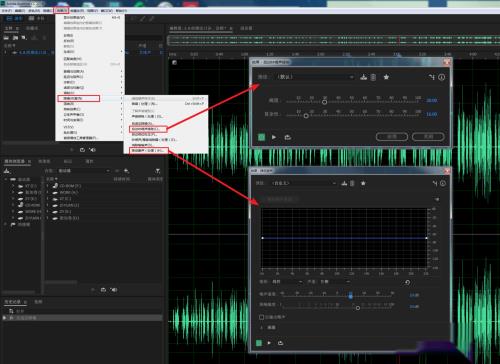This screenshot has width=500, height=364.
Task: Click the blue noise floor slider handle
Action: tap(350, 296)
